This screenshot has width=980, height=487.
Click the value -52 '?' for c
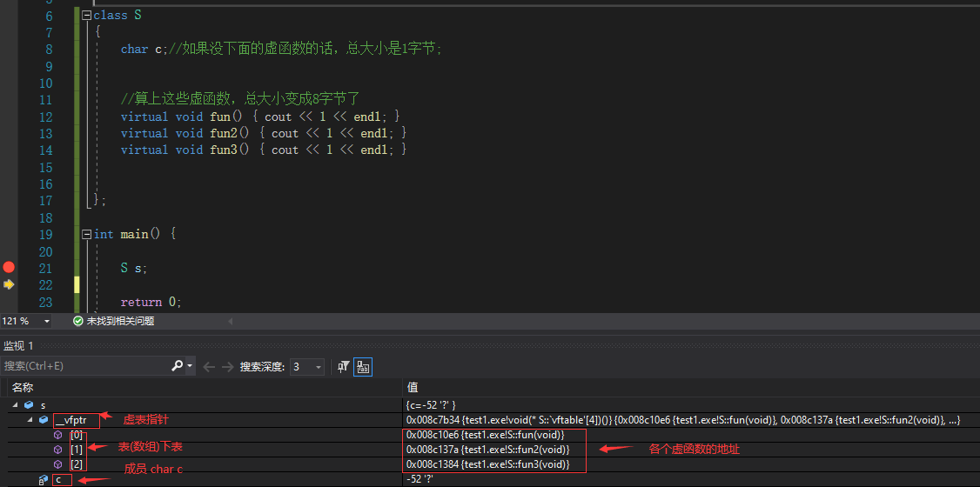click(422, 479)
